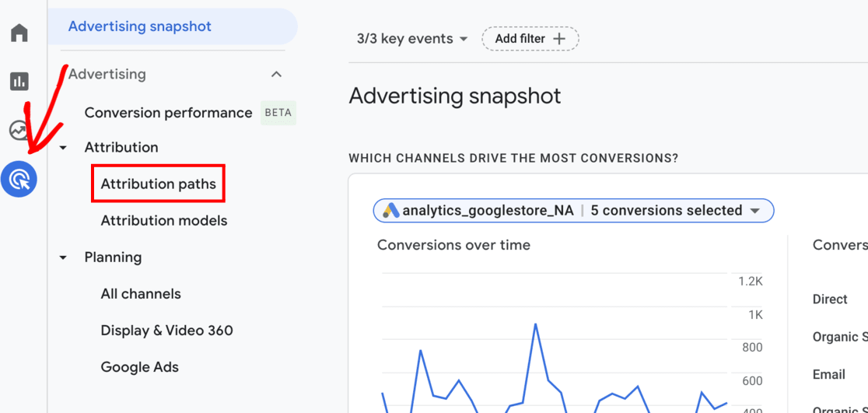868x413 pixels.
Task: Open Display & Video 360 report
Action: tap(166, 331)
